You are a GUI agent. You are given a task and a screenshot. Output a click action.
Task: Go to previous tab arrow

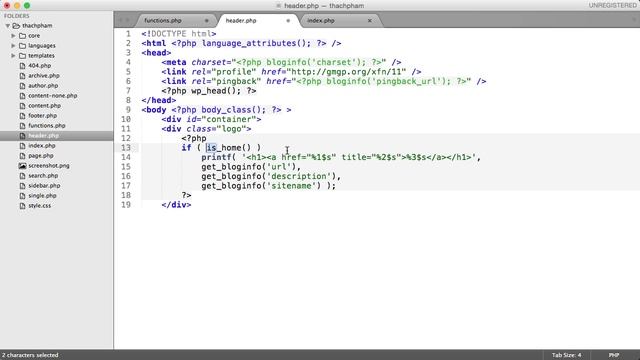(121, 20)
